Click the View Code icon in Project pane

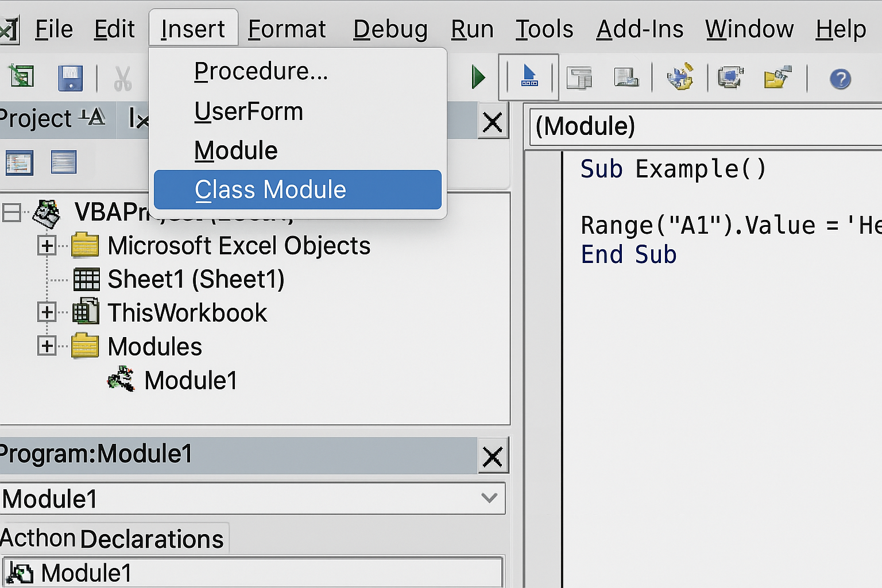20,163
